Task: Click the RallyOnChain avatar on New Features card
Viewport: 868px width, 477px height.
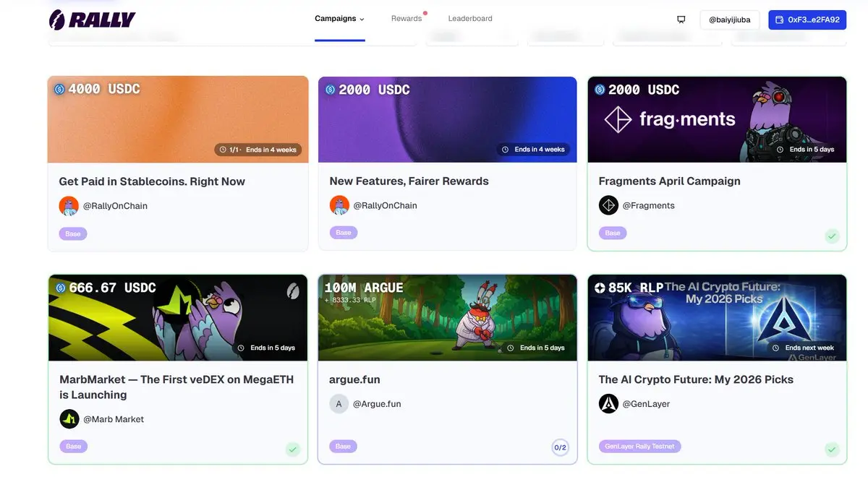Action: [339, 205]
